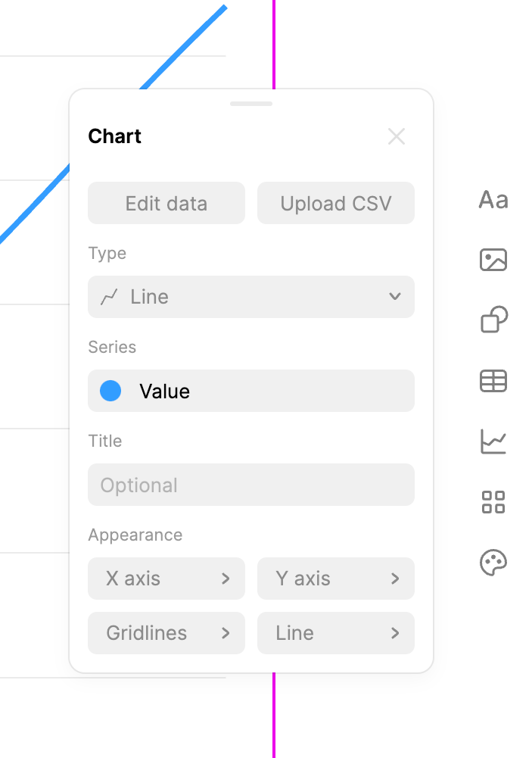532x758 pixels.
Task: Open the table insertion tool
Action: (493, 381)
